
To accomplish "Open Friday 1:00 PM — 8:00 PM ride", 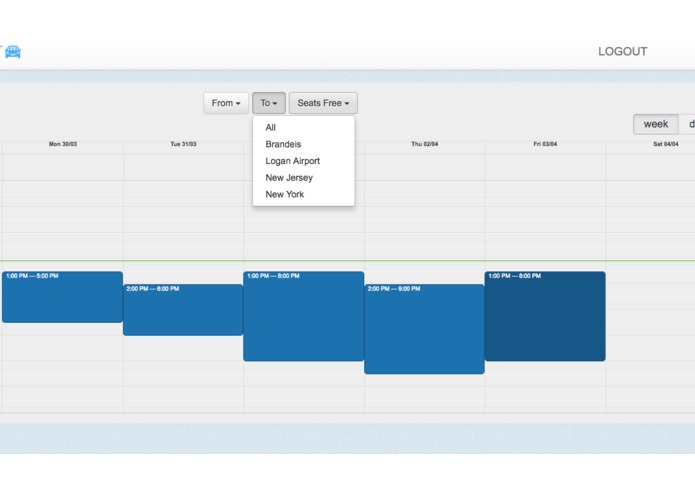I will tap(545, 316).
